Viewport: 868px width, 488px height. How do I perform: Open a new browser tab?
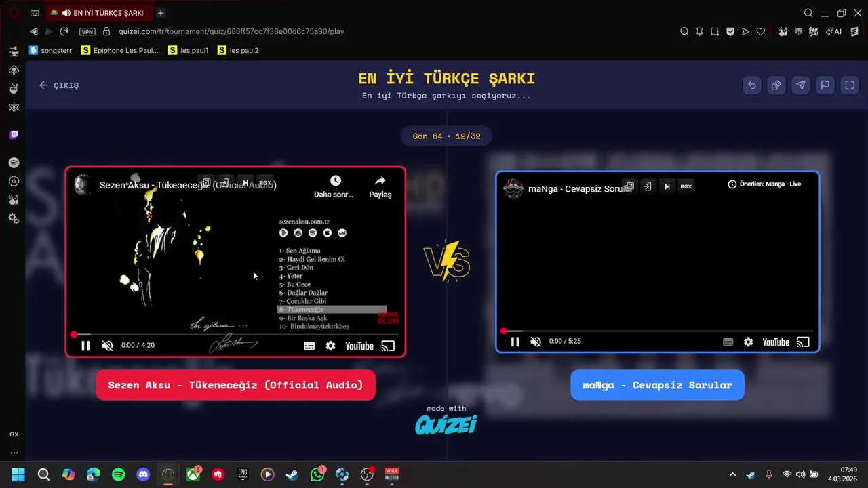161,13
